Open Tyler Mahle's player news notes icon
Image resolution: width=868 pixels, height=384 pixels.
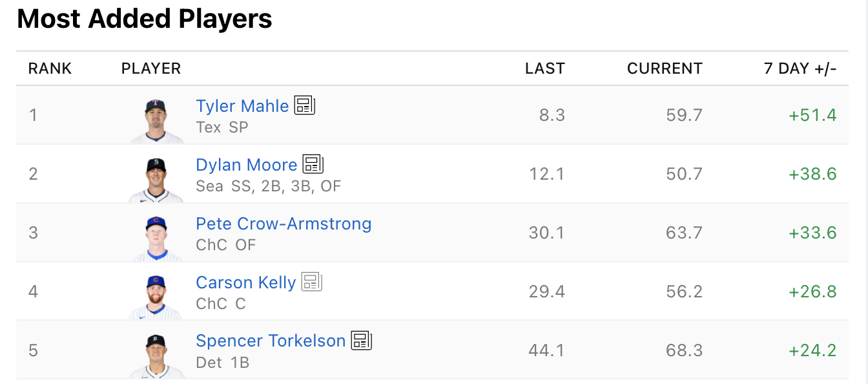[305, 105]
